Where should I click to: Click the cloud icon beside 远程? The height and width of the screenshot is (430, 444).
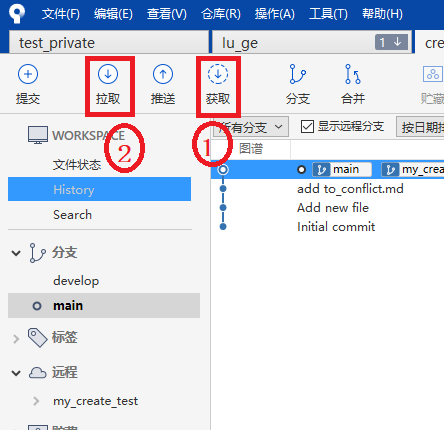coord(38,372)
